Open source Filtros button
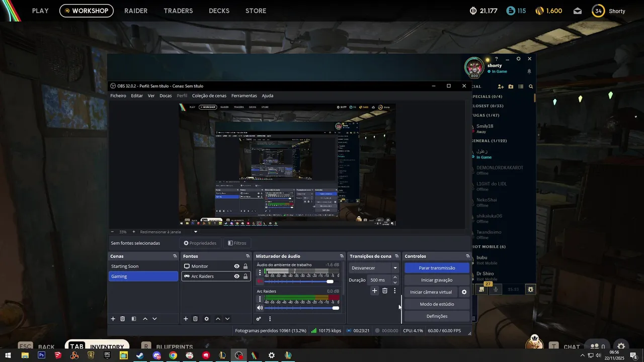This screenshot has width=644, height=362. click(x=237, y=243)
